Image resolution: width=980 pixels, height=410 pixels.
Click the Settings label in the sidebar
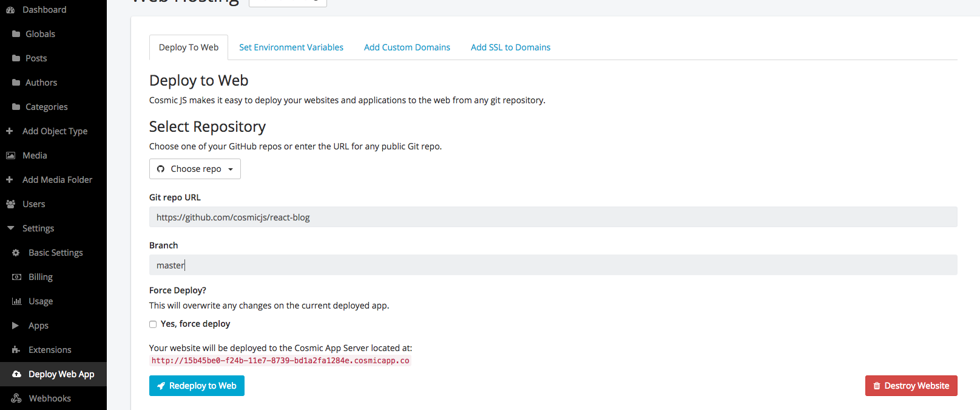click(x=38, y=228)
